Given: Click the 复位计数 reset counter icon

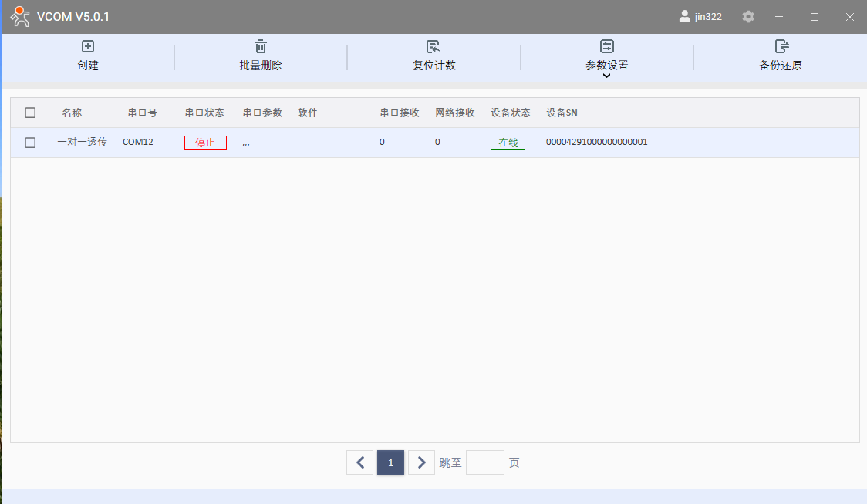Looking at the screenshot, I should 433,46.
